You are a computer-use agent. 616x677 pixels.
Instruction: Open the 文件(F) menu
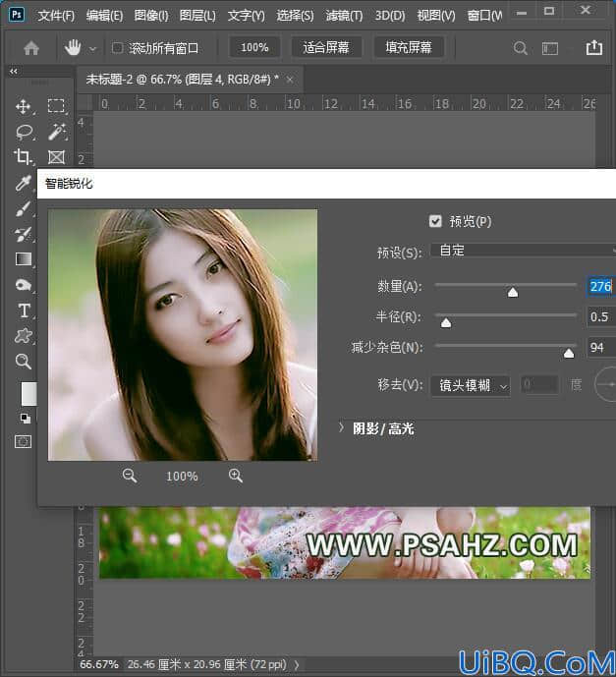click(56, 16)
